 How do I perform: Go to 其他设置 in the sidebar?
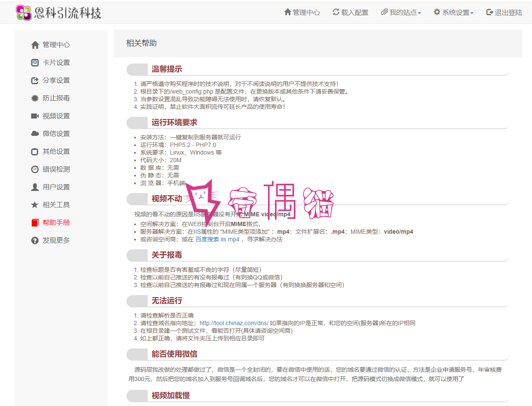(56, 152)
